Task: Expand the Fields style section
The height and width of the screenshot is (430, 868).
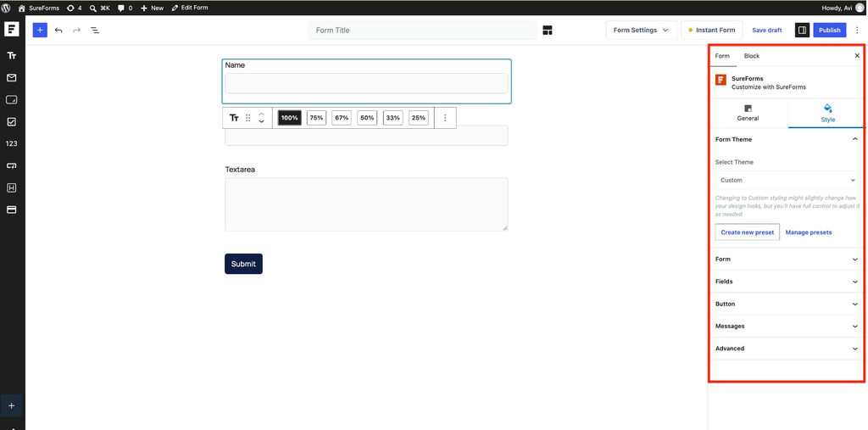Action: coord(787,282)
